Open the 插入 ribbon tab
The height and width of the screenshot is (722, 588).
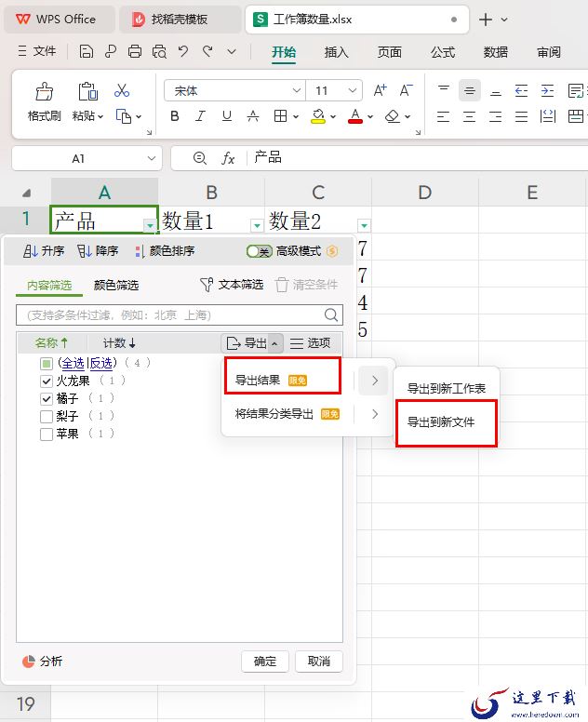[x=337, y=52]
